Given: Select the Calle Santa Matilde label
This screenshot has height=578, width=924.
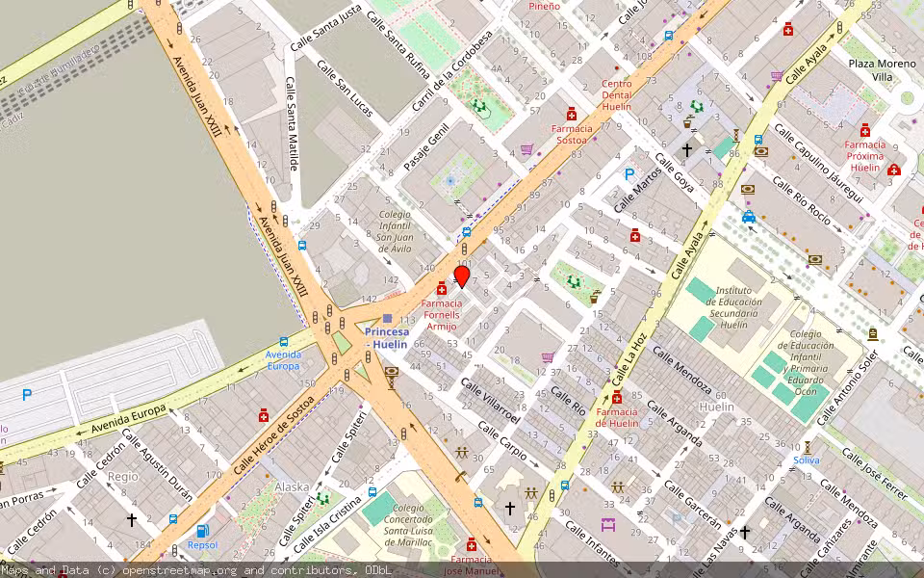Looking at the screenshot, I should tap(291, 124).
